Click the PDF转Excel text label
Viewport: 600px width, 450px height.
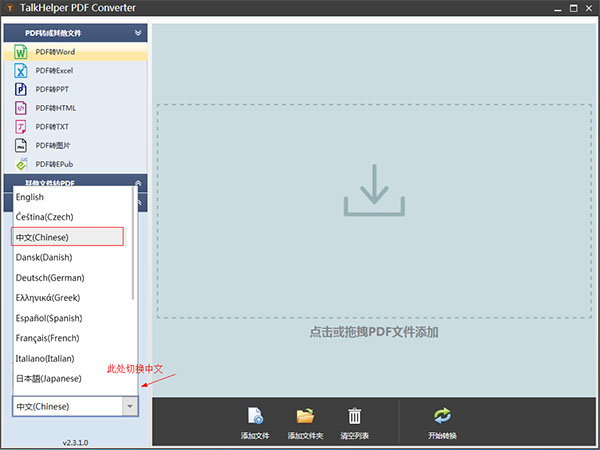point(54,71)
